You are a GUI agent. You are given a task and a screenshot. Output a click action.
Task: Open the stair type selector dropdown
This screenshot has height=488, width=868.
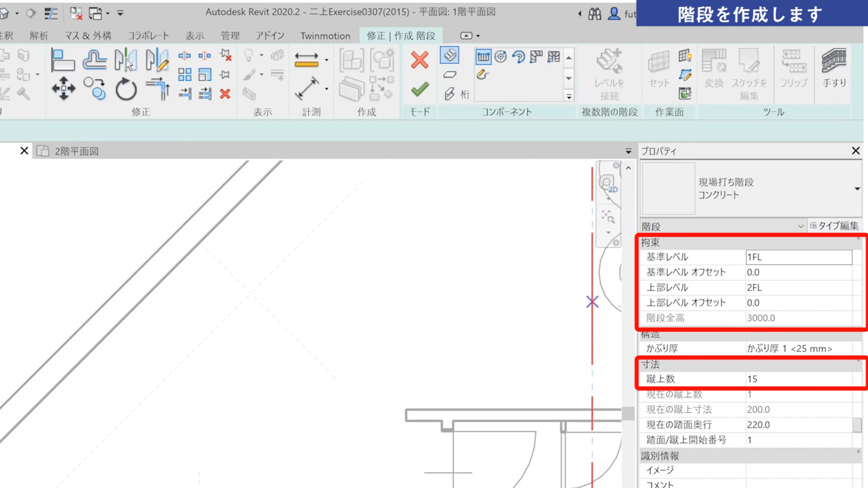857,189
